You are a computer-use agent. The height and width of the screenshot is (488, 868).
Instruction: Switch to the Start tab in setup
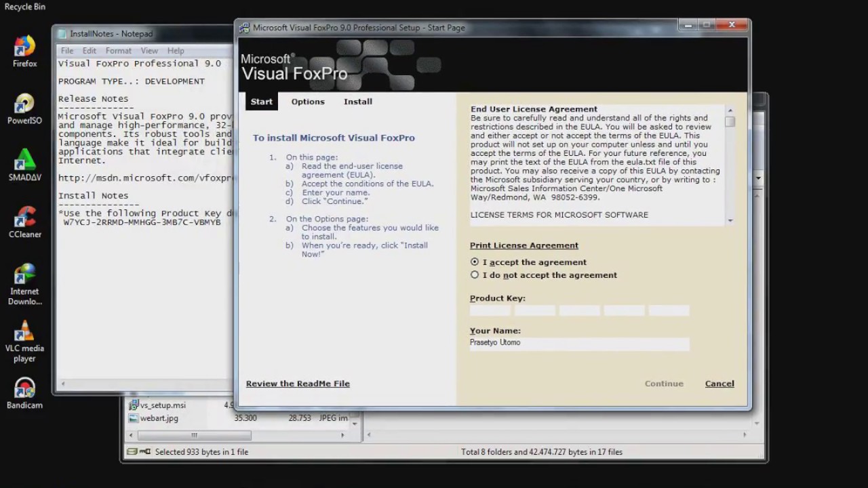tap(262, 102)
